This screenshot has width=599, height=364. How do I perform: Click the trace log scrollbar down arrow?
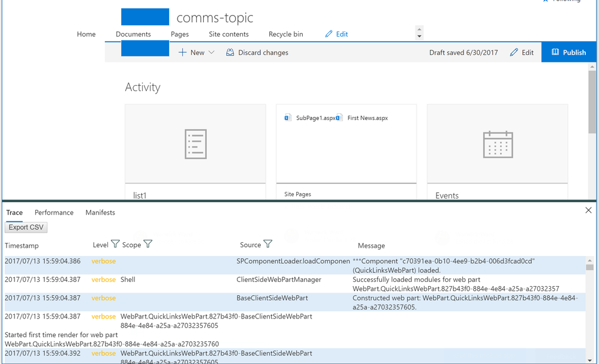[589, 360]
